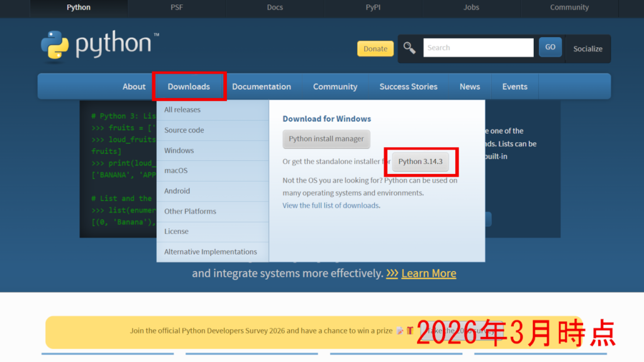644x362 pixels.
Task: Open the Downloads navigation menu
Action: [x=189, y=87]
